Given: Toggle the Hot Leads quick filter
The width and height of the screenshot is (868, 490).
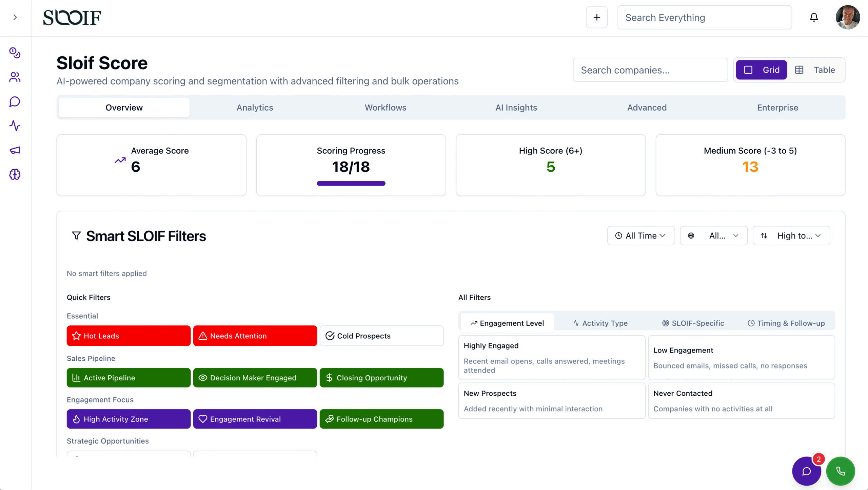Looking at the screenshot, I should (x=129, y=336).
